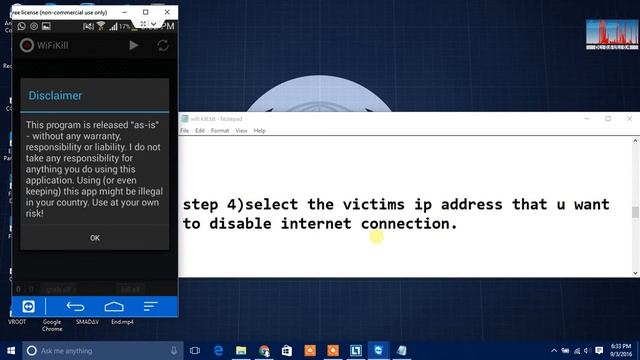Dismiss the Disclaimer with OK
The image size is (640, 360).
(95, 238)
